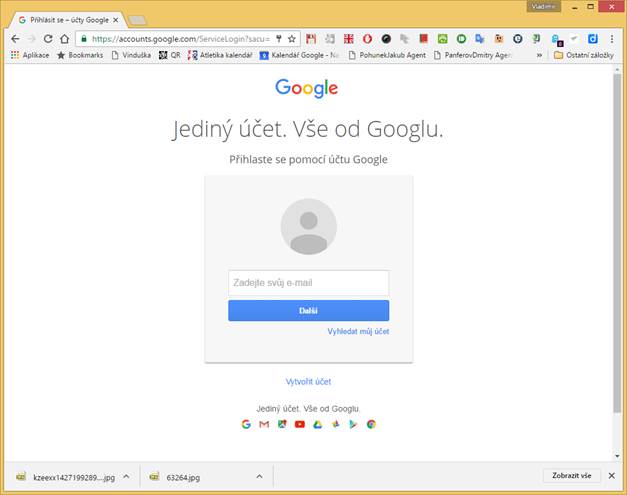Open the Ostatní záložky folder
This screenshot has width=627, height=495.
(x=584, y=55)
